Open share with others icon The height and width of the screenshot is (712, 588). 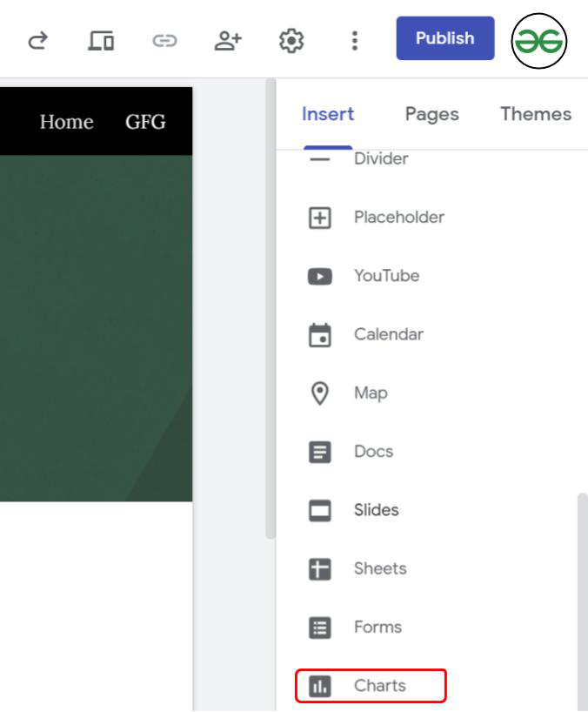click(228, 41)
